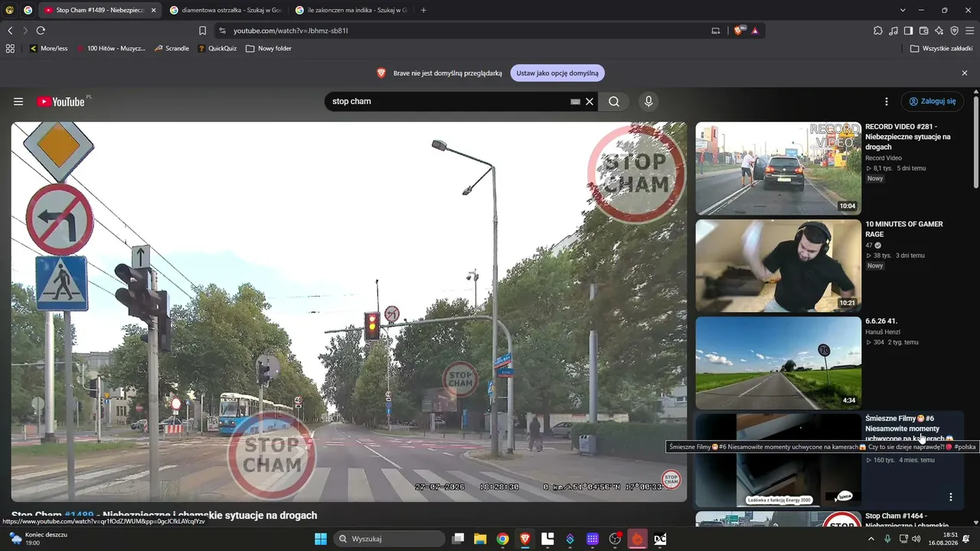Click the Zaloguj się sign-in button
The width and height of the screenshot is (980, 551).
932,101
